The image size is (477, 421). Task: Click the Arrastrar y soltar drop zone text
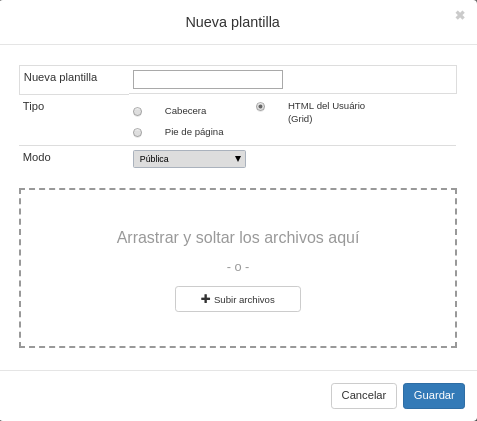tap(238, 238)
